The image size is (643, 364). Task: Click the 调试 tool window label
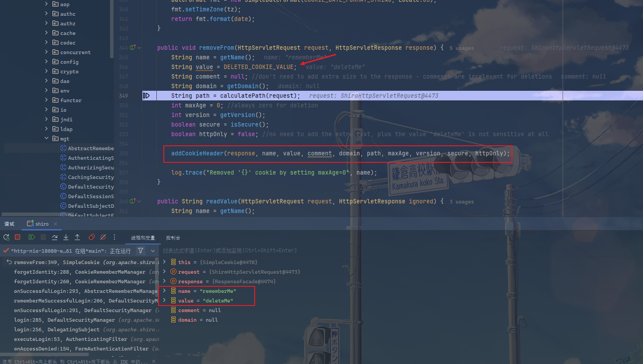(x=9, y=224)
